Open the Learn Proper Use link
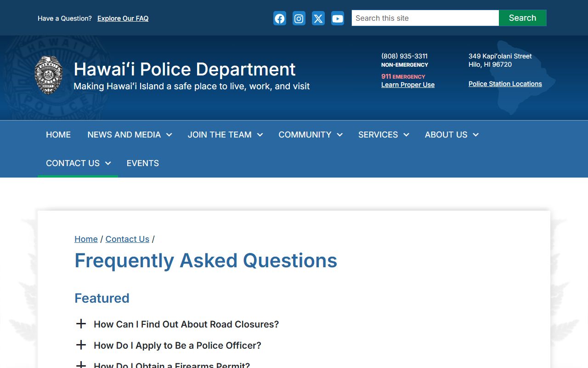The image size is (588, 368). point(408,85)
